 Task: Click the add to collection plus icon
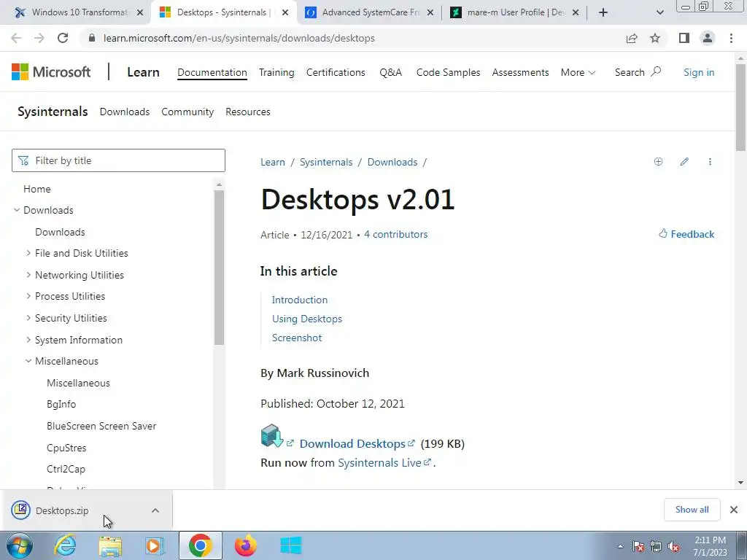[659, 161]
